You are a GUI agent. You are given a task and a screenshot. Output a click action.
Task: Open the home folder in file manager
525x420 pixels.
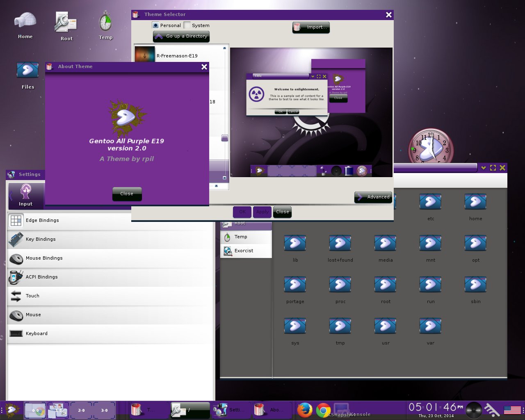475,201
